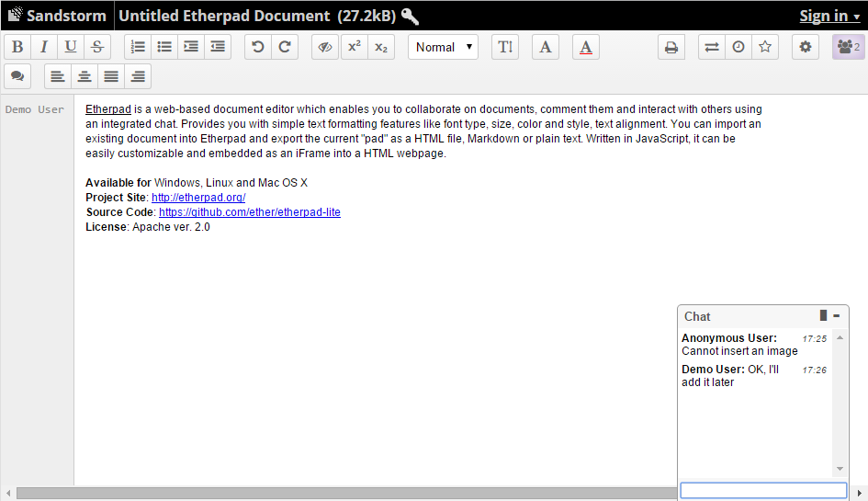Insert an unordered bullet list
Image resolution: width=868 pixels, height=501 pixels.
tap(164, 47)
